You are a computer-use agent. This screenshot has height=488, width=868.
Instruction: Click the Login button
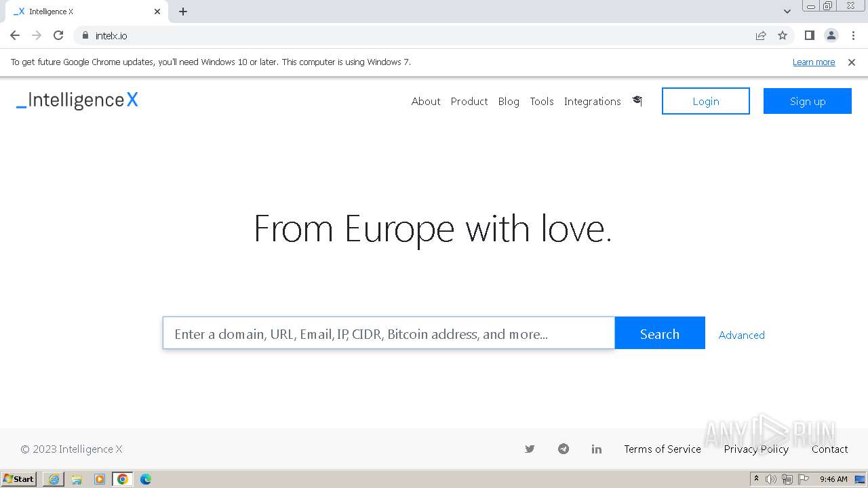click(x=706, y=101)
